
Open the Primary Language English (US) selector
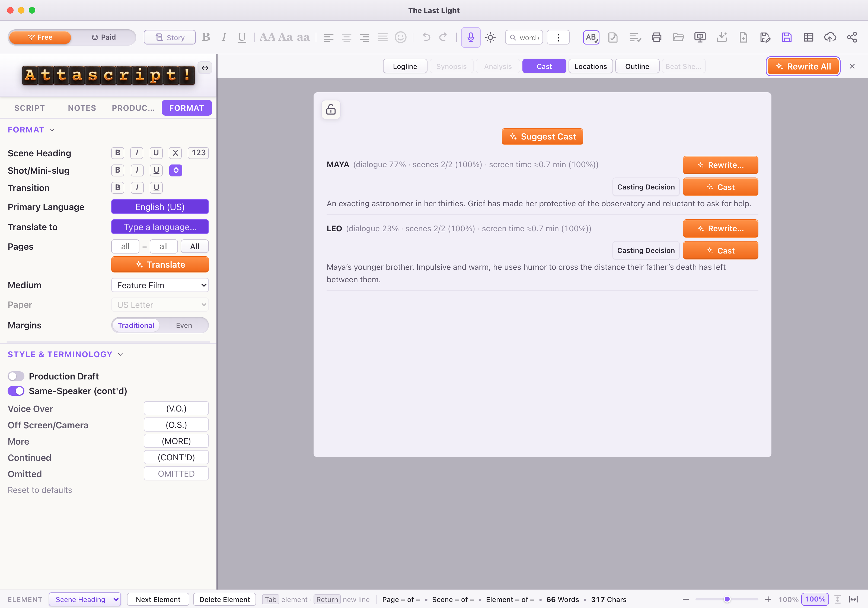click(x=160, y=207)
